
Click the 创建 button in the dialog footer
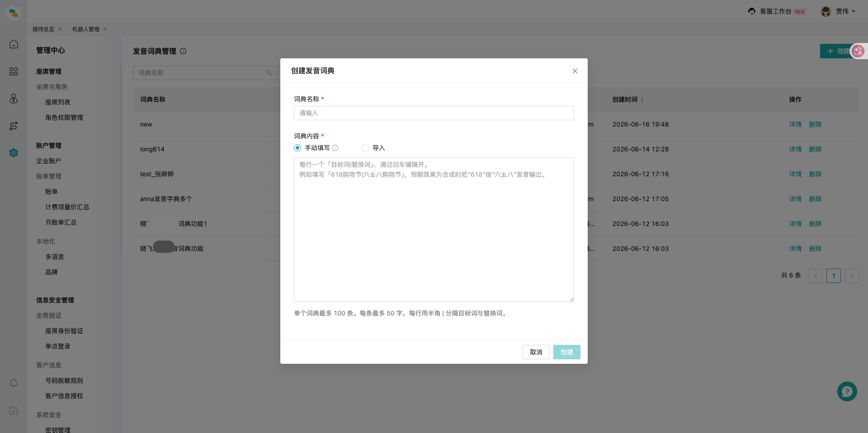(567, 352)
